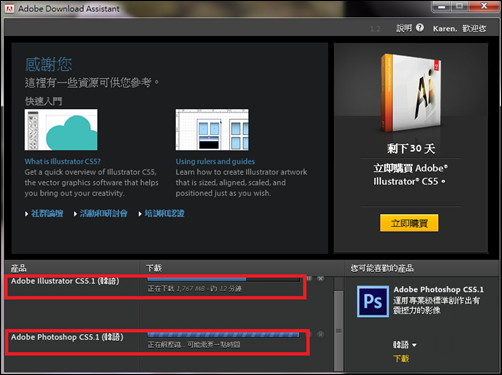Click the 說明 help text

pos(404,28)
